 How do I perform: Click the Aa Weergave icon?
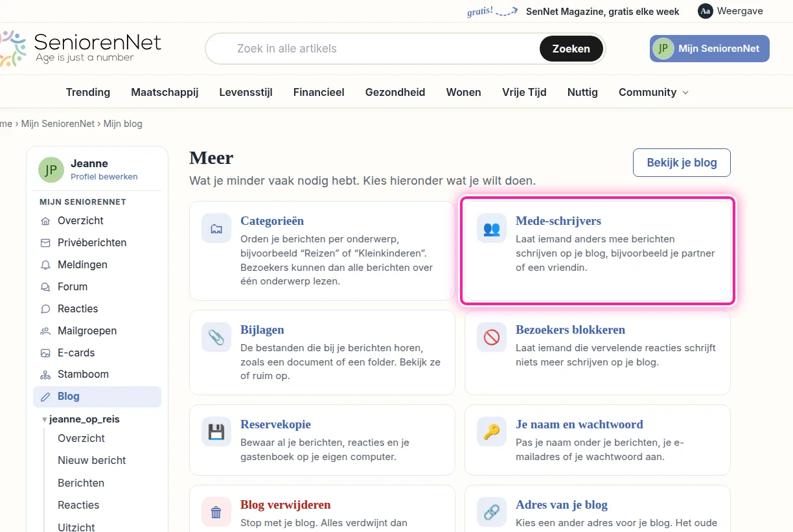click(x=706, y=11)
